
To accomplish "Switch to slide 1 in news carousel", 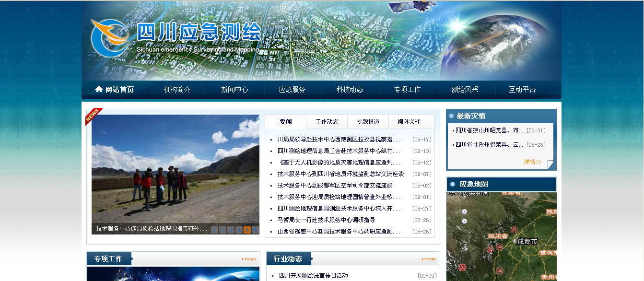I will pos(214,230).
